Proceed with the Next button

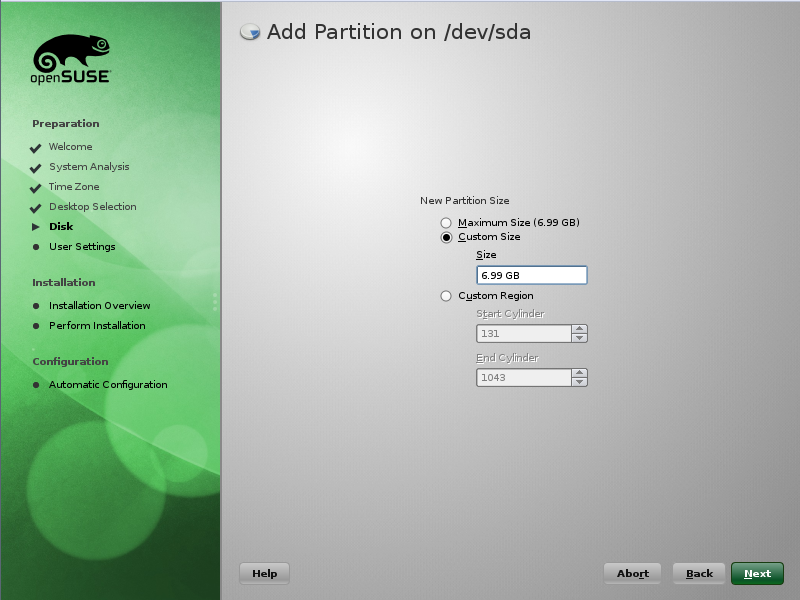[x=757, y=573]
